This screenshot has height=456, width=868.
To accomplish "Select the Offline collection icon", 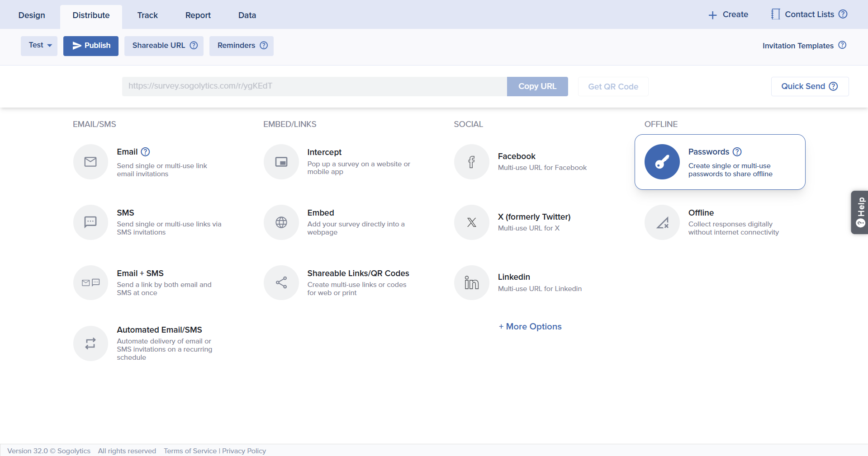I will click(x=662, y=222).
